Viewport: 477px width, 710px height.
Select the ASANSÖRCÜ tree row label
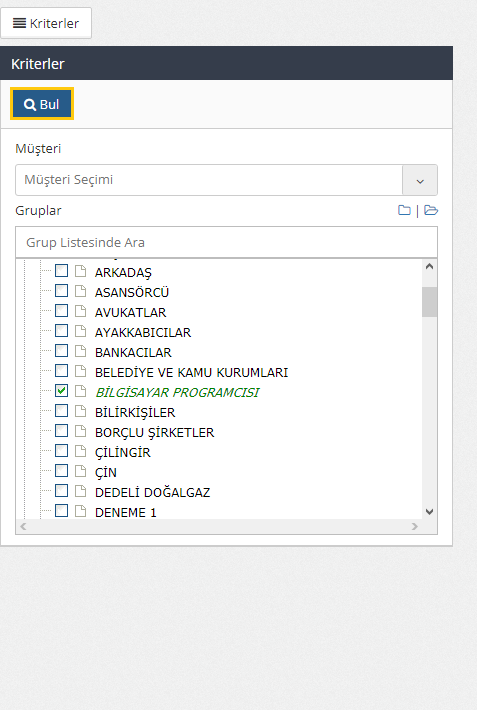132,293
